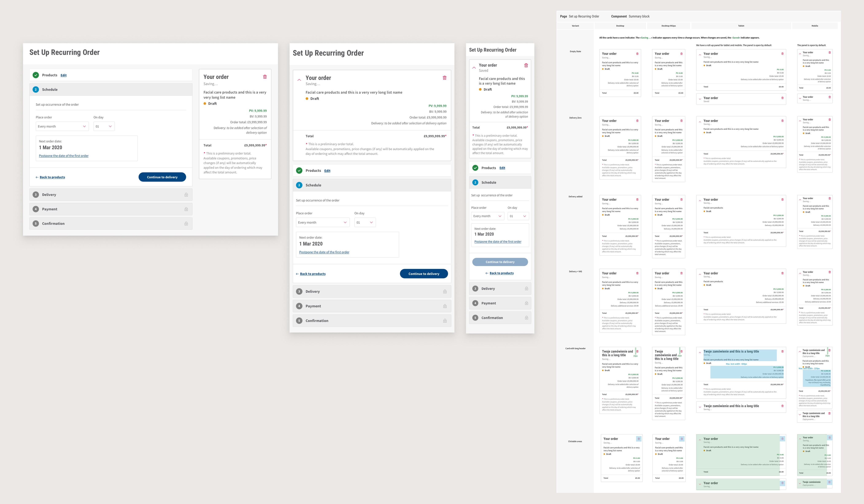Click green checkmark on desktop Products step

[36, 75]
